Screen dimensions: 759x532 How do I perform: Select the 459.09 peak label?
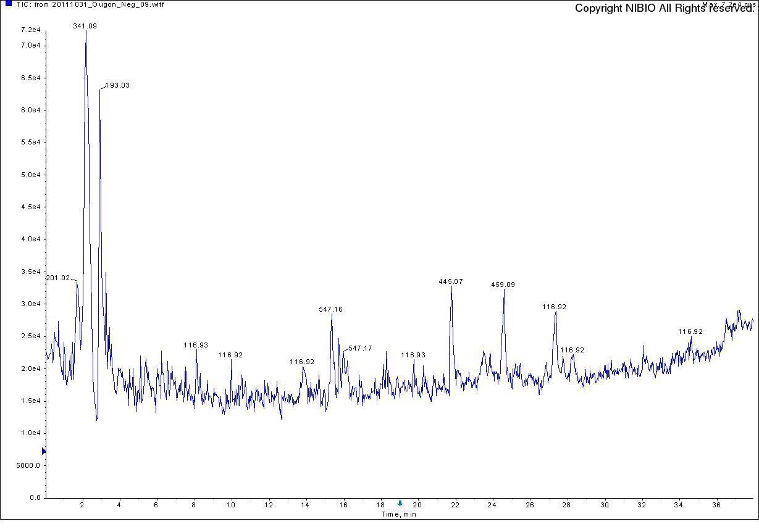[503, 285]
